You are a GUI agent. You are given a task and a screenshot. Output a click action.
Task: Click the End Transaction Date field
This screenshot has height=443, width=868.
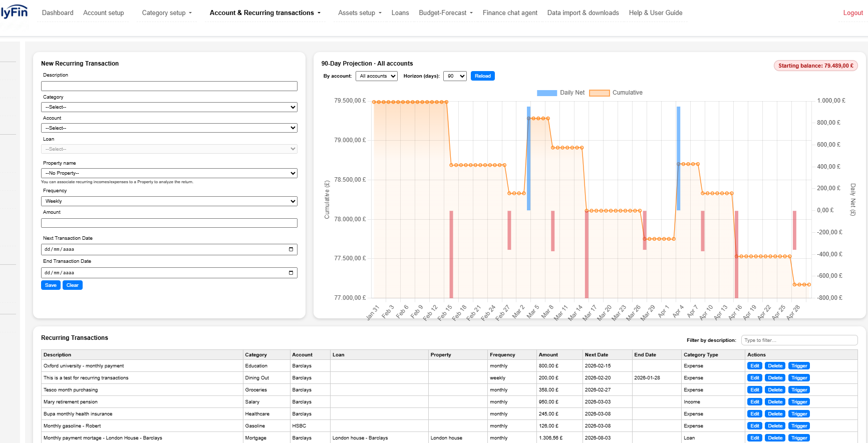169,273
